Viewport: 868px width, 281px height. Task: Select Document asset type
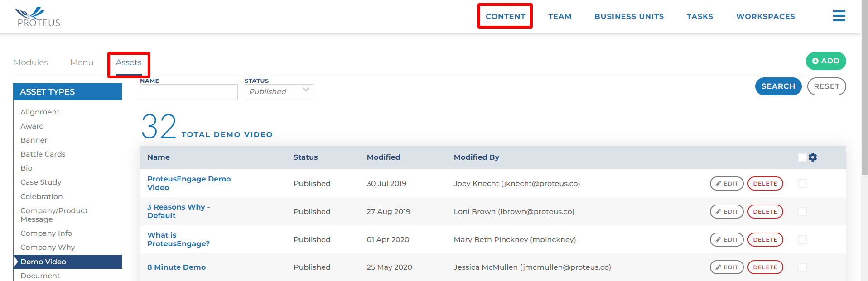[40, 276]
